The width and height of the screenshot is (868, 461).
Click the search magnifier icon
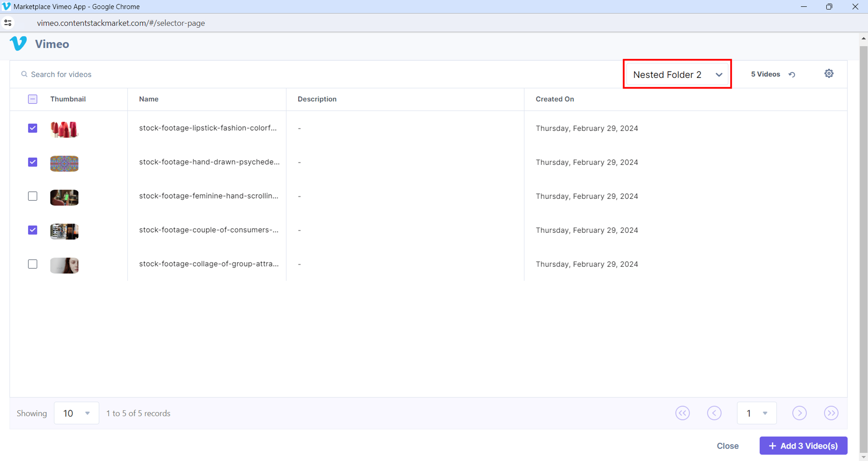[24, 74]
